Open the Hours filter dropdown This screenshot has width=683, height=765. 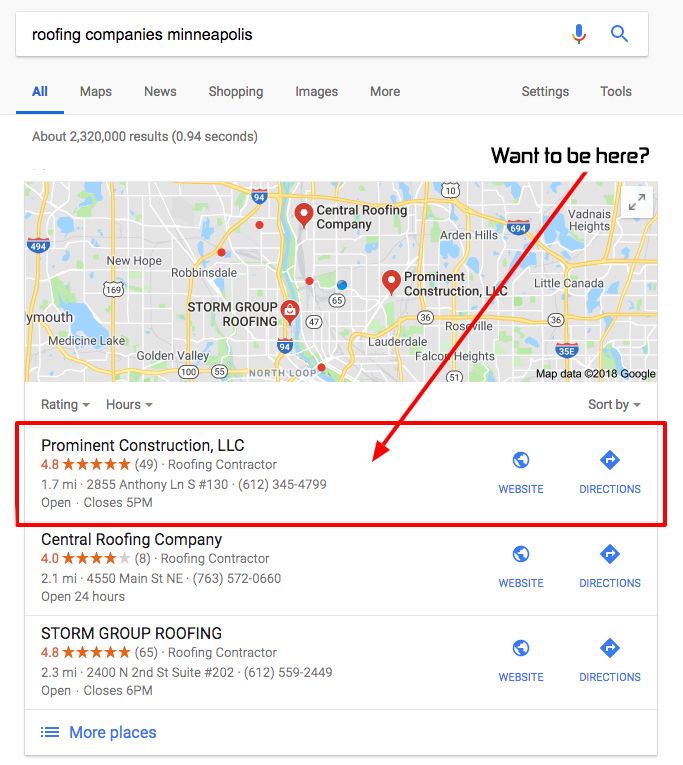(129, 404)
